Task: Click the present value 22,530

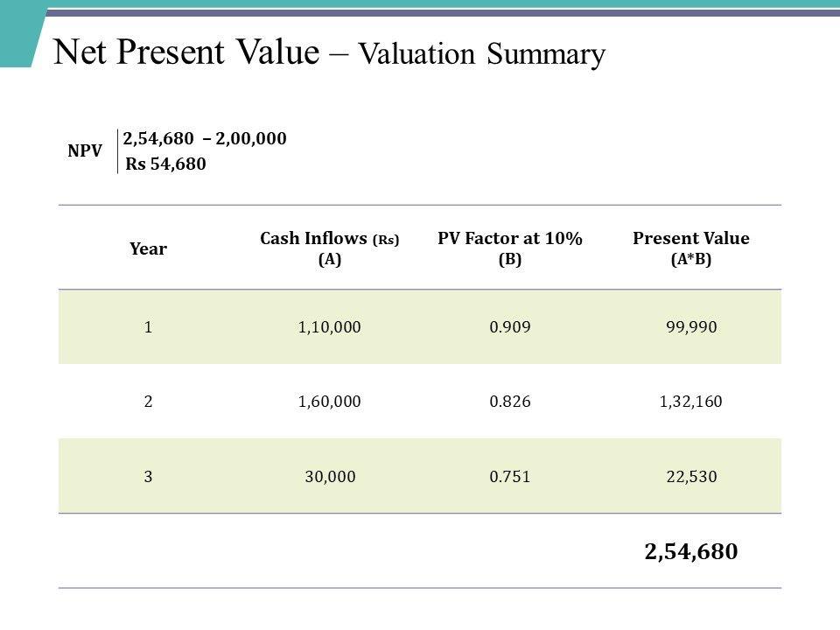Action: click(x=690, y=475)
